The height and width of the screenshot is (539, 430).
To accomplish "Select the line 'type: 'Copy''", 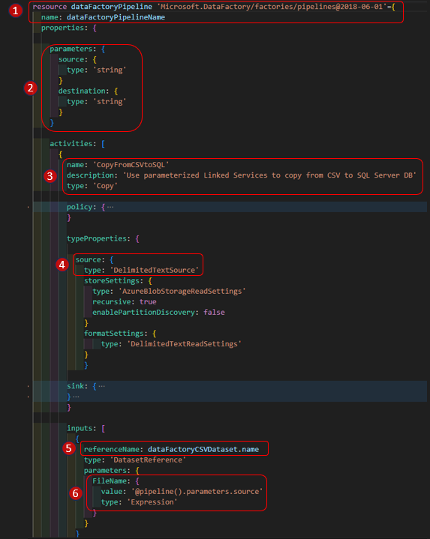I will tap(92, 186).
